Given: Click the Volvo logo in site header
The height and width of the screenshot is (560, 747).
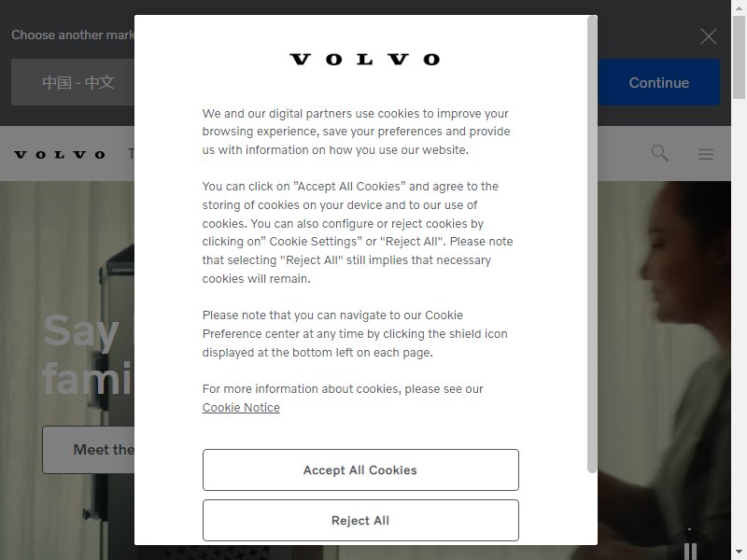Looking at the screenshot, I should 60,154.
